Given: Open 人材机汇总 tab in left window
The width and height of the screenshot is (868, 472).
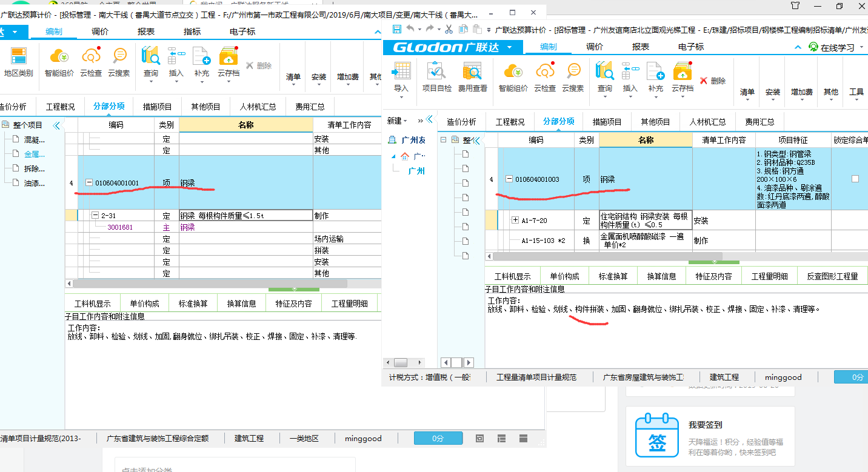Looking at the screenshot, I should pyautogui.click(x=258, y=107).
